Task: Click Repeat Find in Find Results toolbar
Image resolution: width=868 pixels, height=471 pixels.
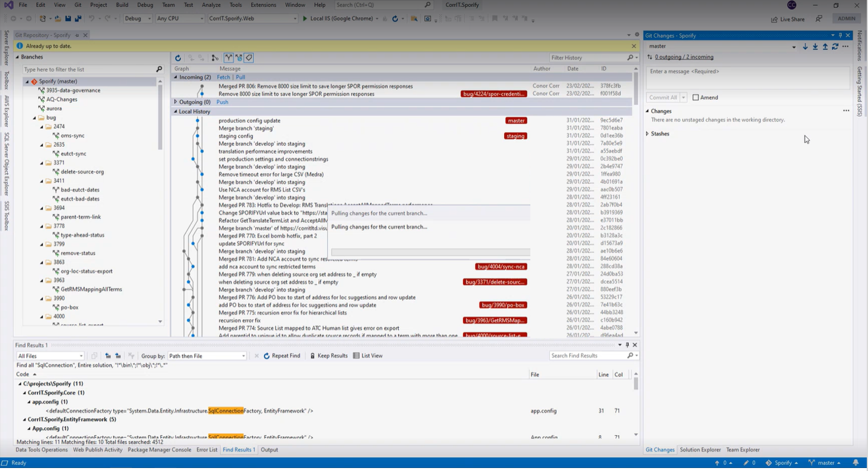Action: 282,356
